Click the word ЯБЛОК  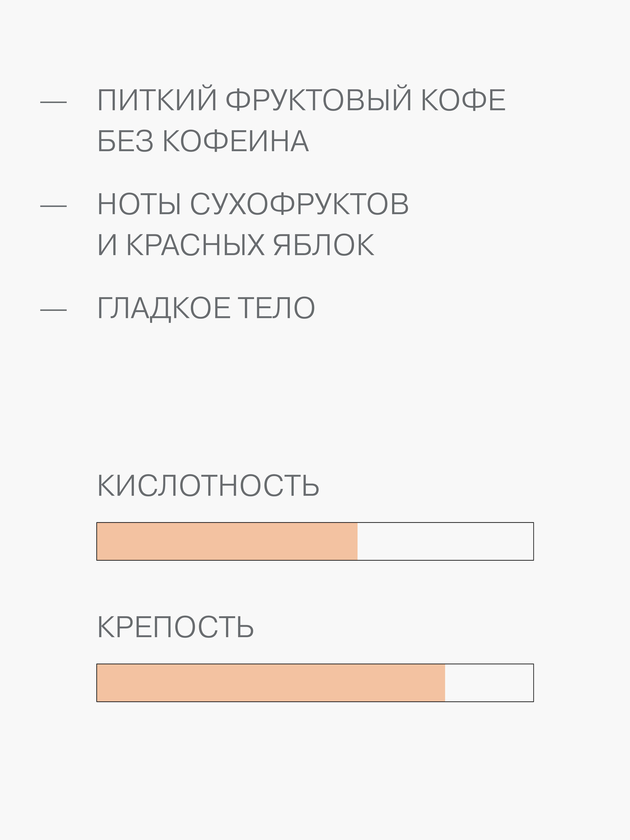pos(323,245)
